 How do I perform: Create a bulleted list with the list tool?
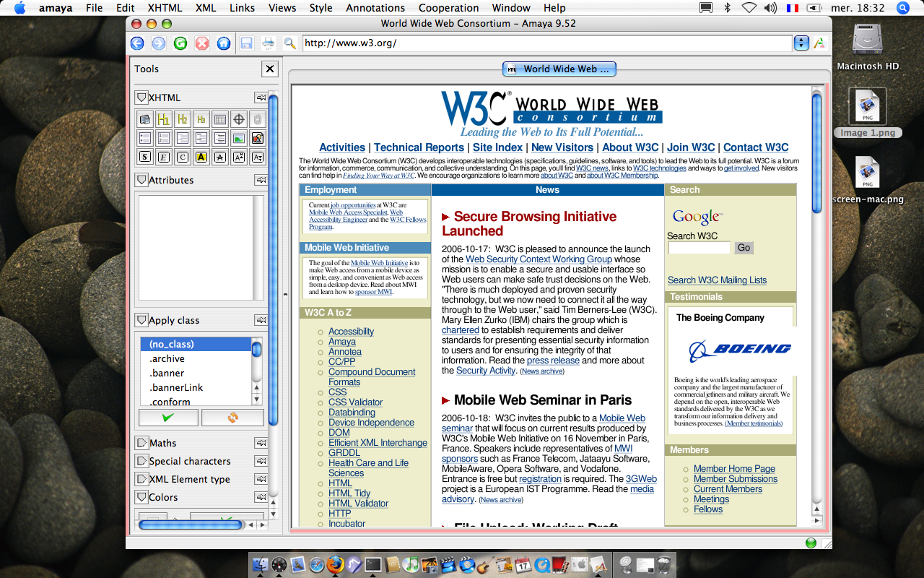coord(145,138)
